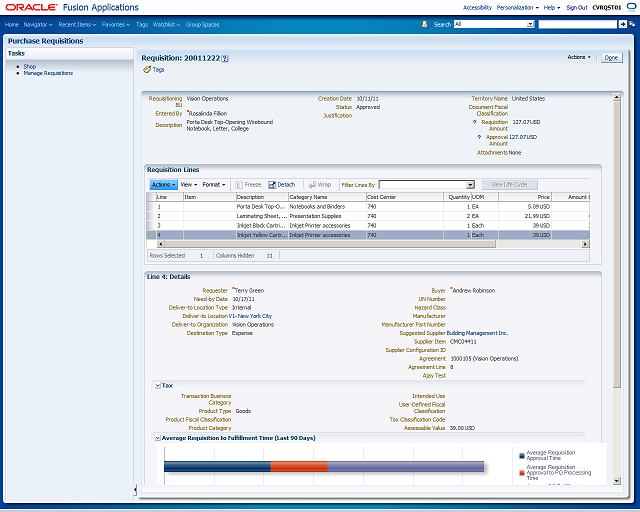Open the Format menu in lines toolbar
The height and width of the screenshot is (512, 640).
214,185
